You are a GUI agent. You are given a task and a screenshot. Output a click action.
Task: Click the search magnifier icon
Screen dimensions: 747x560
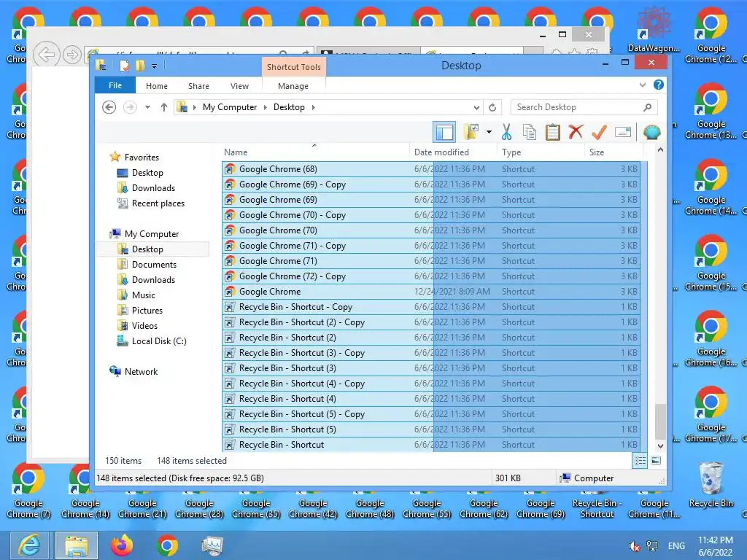pyautogui.click(x=647, y=107)
